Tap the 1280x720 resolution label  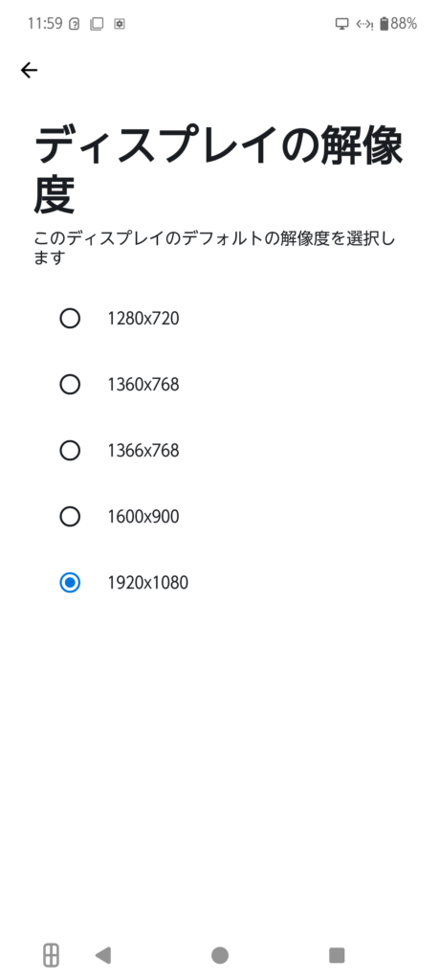point(143,319)
